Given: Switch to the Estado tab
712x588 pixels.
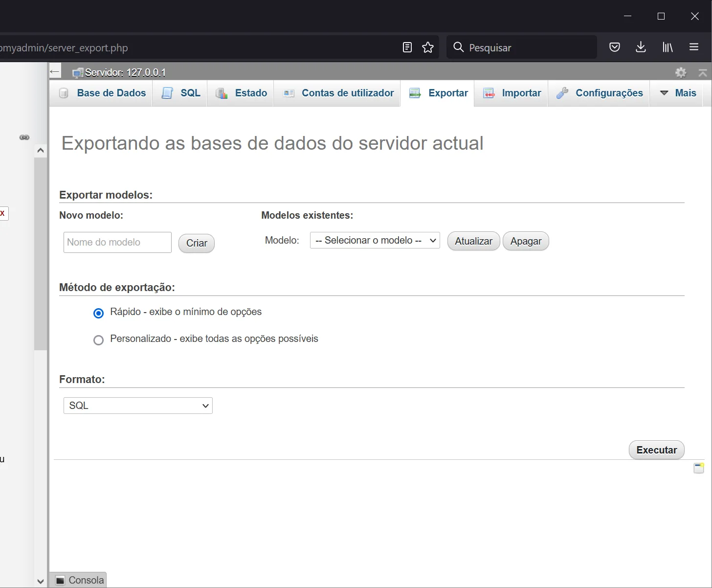Looking at the screenshot, I should pos(241,93).
